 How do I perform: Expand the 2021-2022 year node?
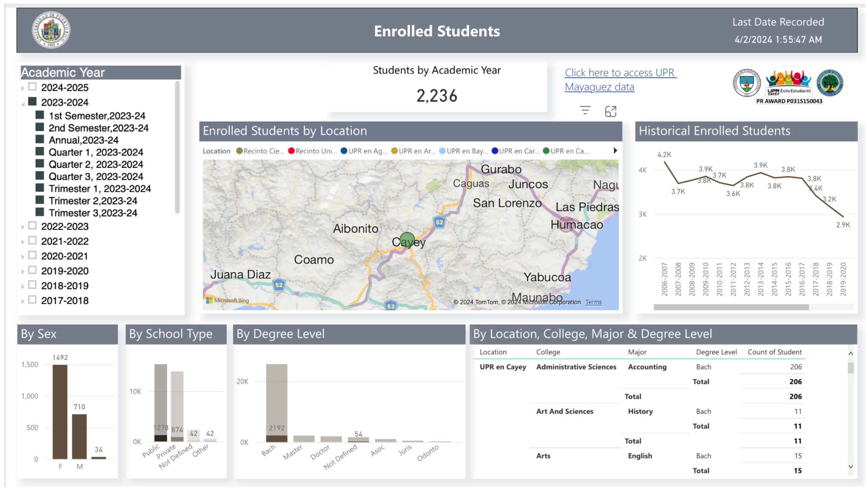tap(23, 242)
